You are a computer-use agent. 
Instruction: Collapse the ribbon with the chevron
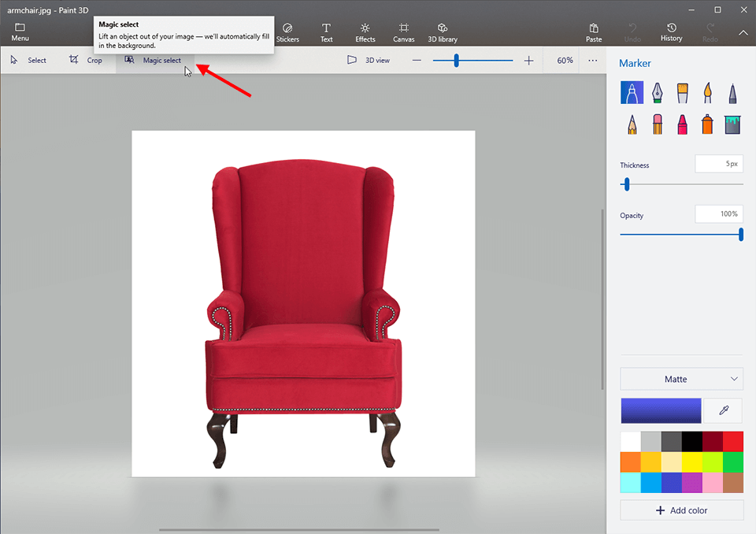[x=743, y=34]
